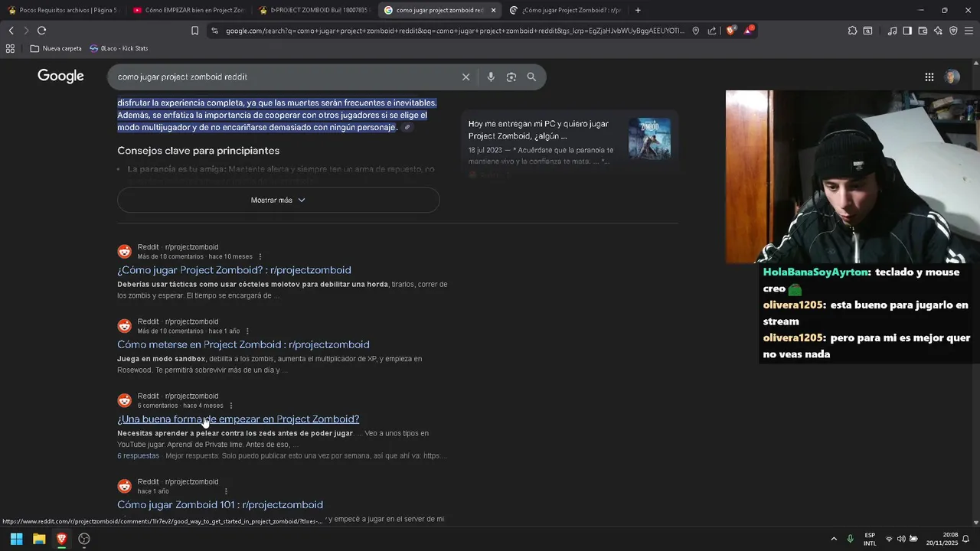
Task: Open the browser hamburger main menu
Action: [x=969, y=31]
